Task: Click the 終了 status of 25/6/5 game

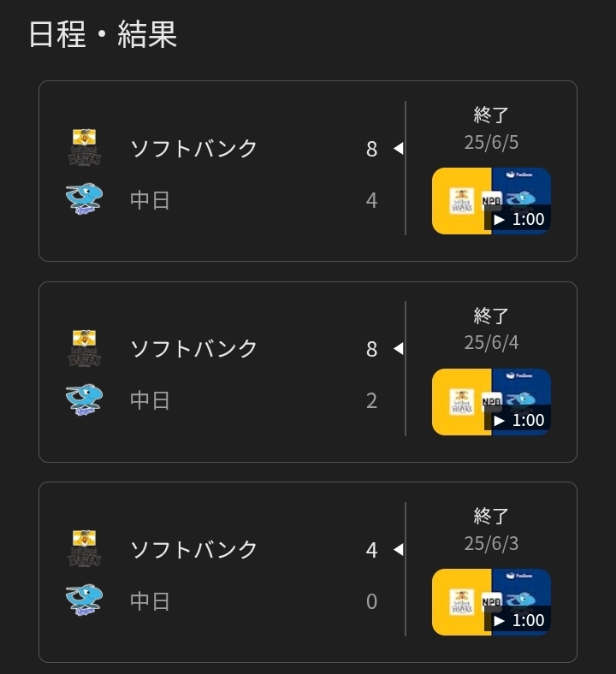Action: [x=491, y=115]
